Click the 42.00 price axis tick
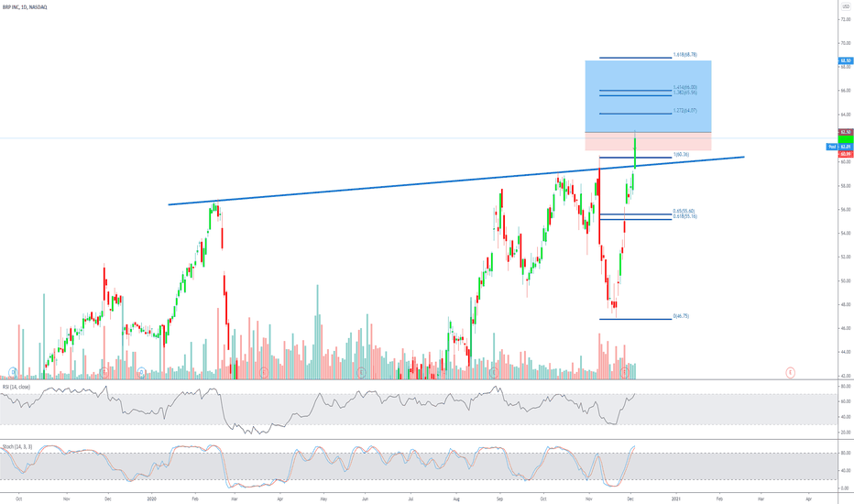854x504 pixels. 845,376
